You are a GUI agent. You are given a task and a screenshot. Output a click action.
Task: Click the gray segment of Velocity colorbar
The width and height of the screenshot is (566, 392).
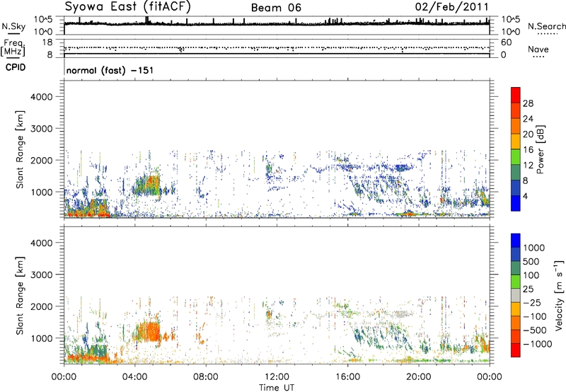(x=516, y=295)
